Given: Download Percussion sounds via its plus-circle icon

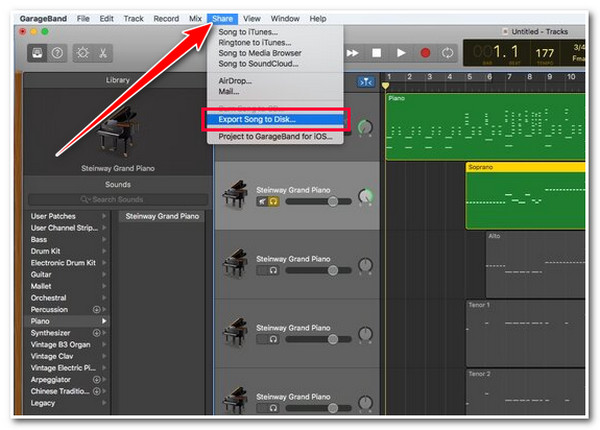Looking at the screenshot, I should click(x=96, y=309).
